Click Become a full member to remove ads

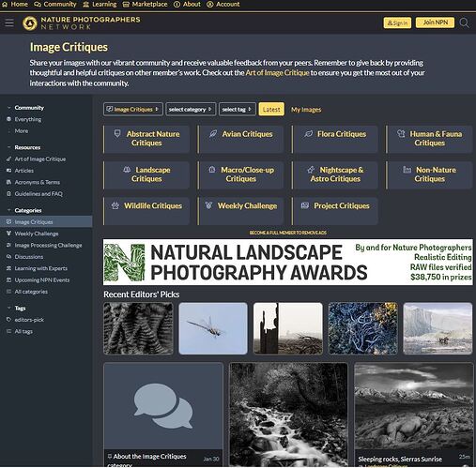(x=287, y=233)
